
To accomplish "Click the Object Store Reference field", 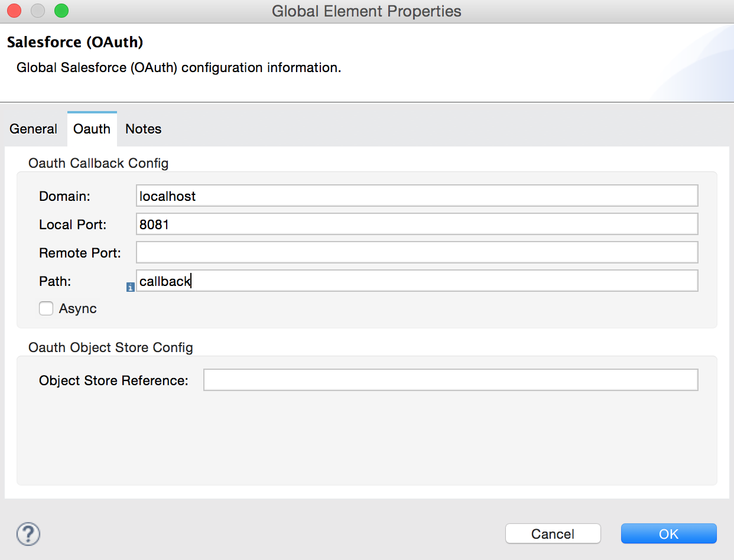I will pyautogui.click(x=449, y=380).
